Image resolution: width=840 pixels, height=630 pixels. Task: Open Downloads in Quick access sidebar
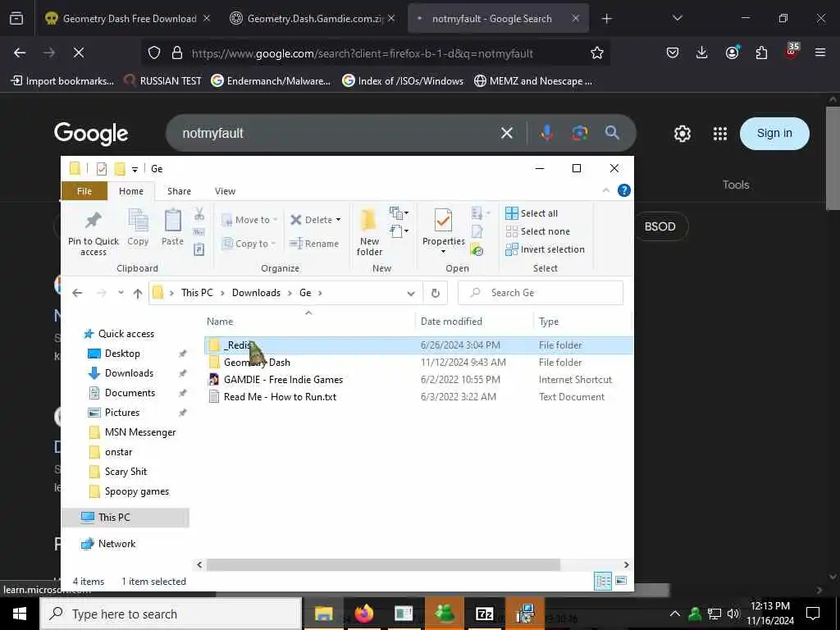pos(129,373)
